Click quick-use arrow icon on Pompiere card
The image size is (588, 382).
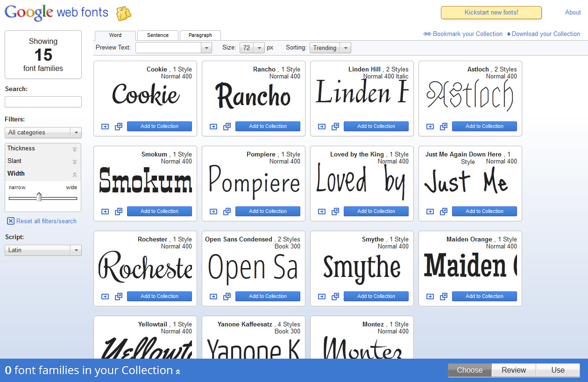click(213, 212)
